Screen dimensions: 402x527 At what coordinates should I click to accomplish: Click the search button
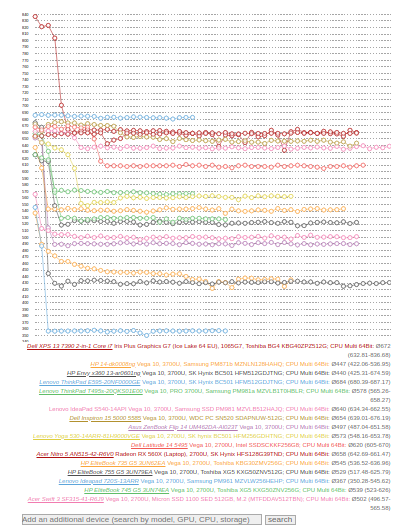[280, 520]
